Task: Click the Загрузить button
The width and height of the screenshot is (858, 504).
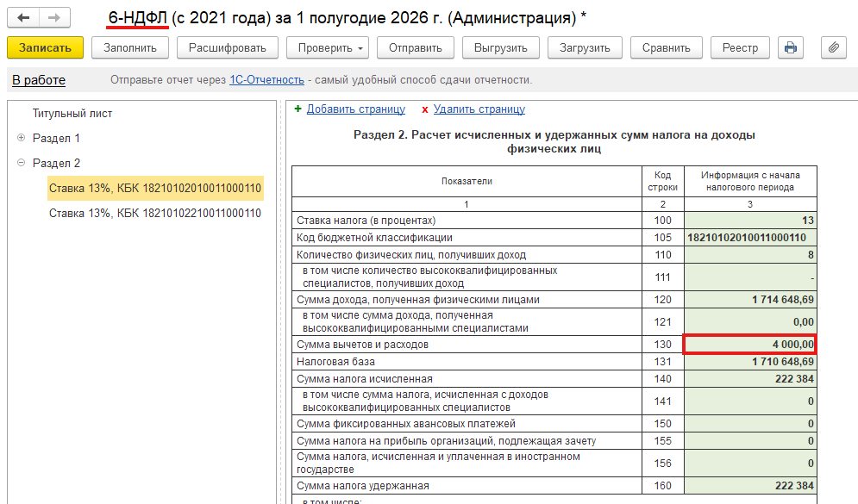Action: click(x=585, y=47)
